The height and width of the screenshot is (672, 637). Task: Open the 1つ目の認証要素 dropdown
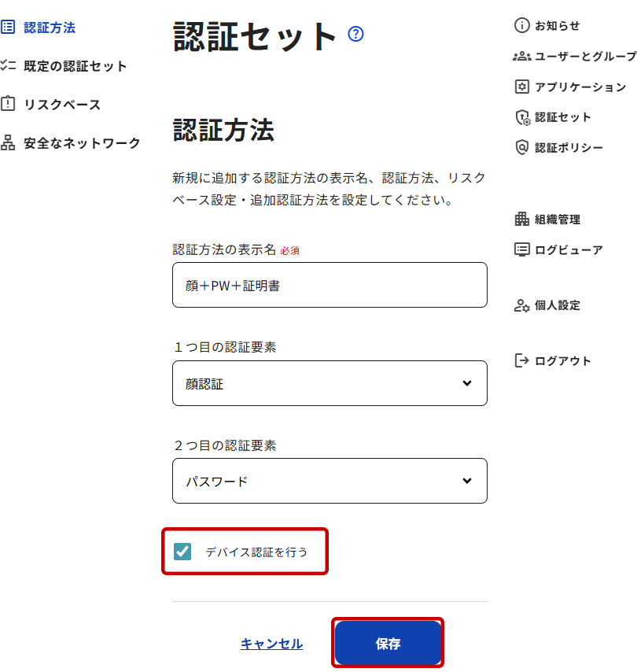(x=330, y=383)
